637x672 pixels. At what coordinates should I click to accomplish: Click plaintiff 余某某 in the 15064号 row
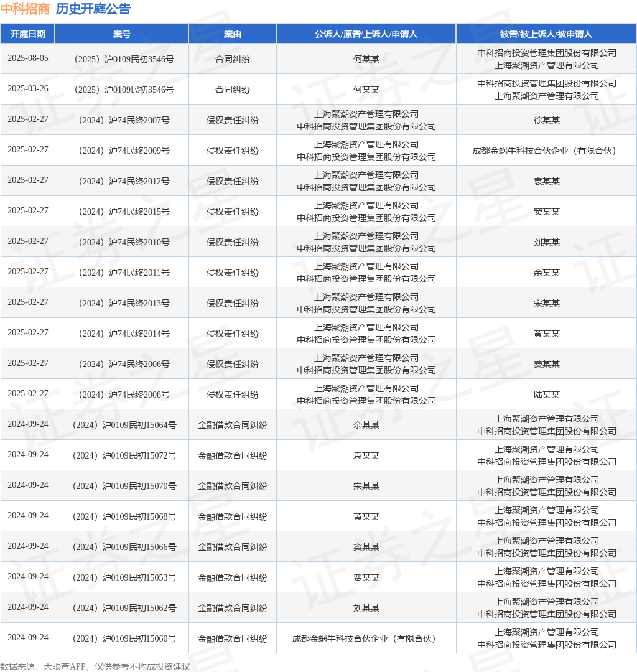pos(366,425)
